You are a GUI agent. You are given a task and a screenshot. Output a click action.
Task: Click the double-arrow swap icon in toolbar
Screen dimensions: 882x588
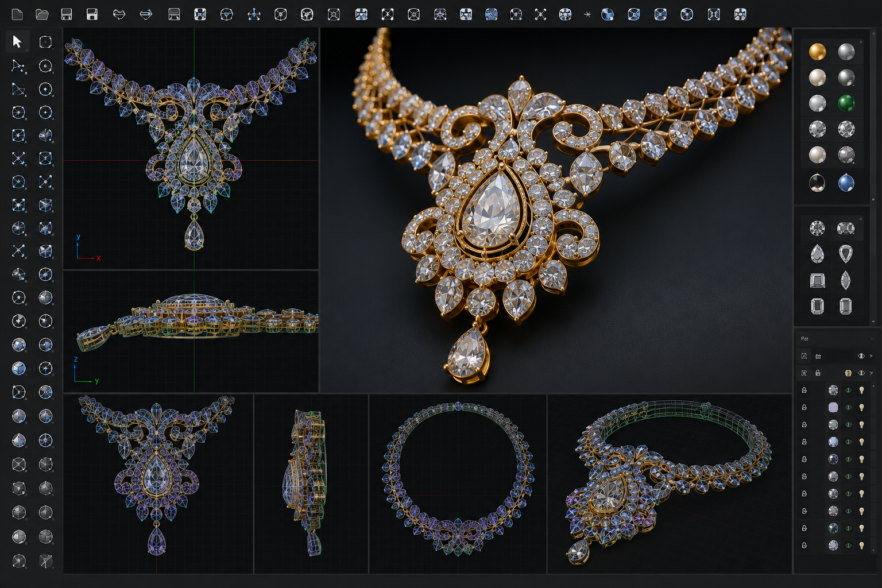tap(119, 14)
